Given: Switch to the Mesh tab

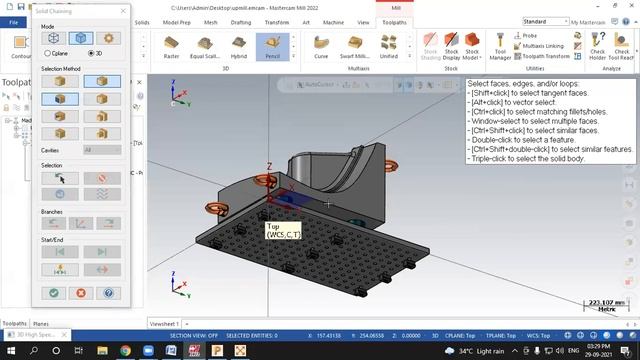Looking at the screenshot, I should click(x=211, y=22).
